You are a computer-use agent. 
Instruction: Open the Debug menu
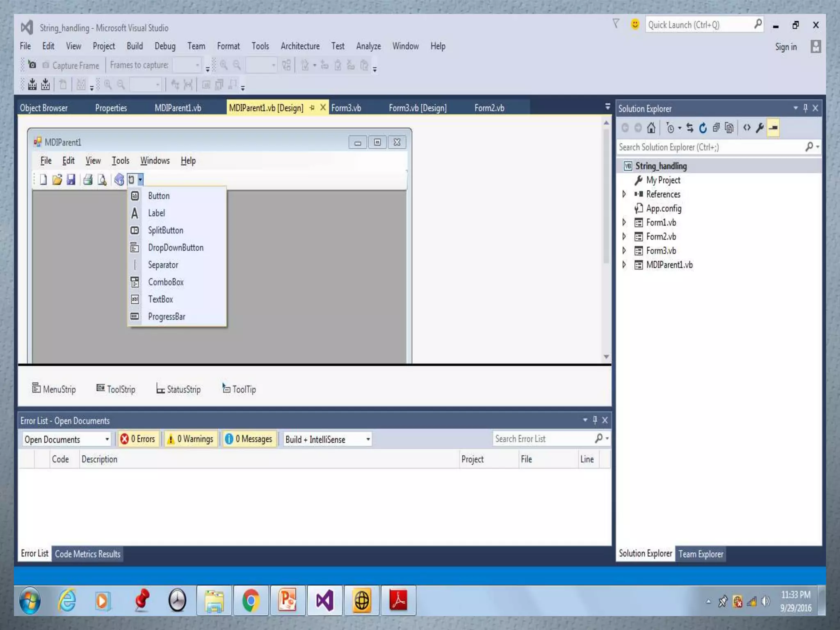(165, 46)
